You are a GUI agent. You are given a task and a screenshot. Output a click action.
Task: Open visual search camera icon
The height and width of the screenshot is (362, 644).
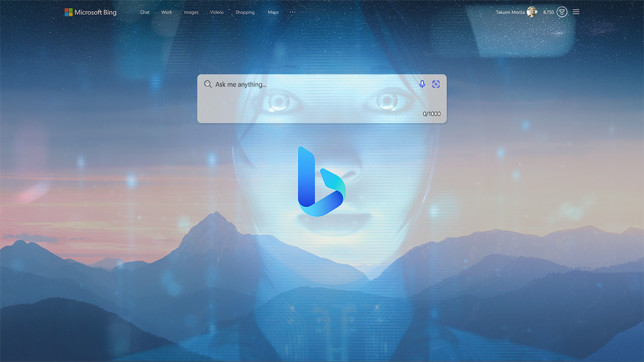tap(436, 84)
